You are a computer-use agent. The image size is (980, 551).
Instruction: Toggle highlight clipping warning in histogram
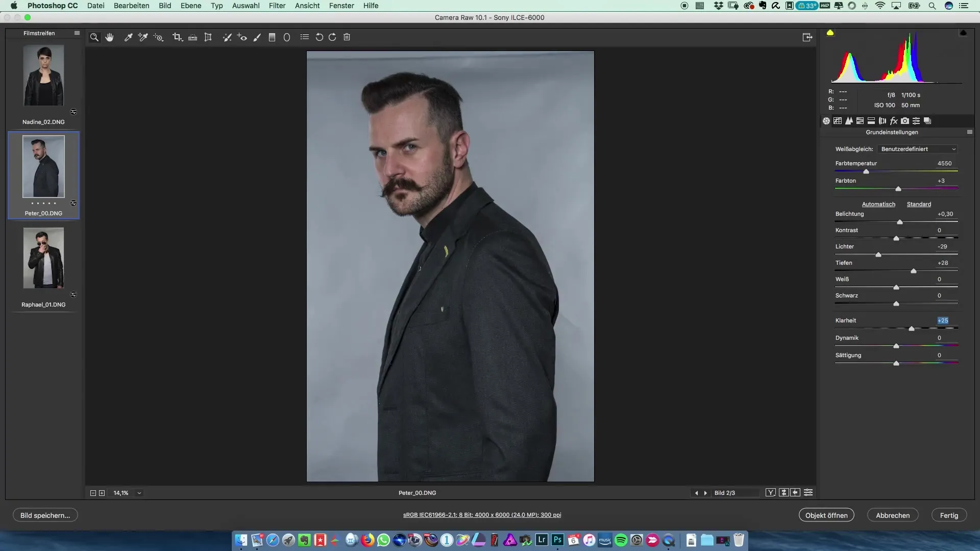tap(963, 33)
